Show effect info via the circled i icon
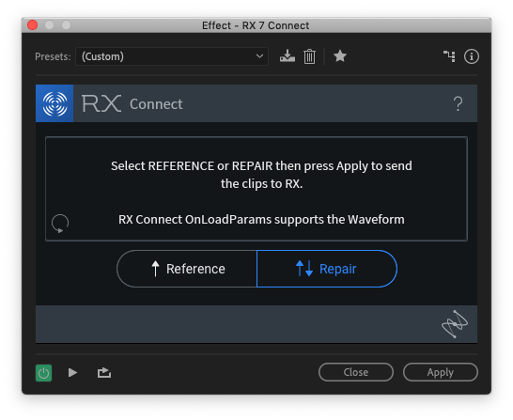 (471, 56)
